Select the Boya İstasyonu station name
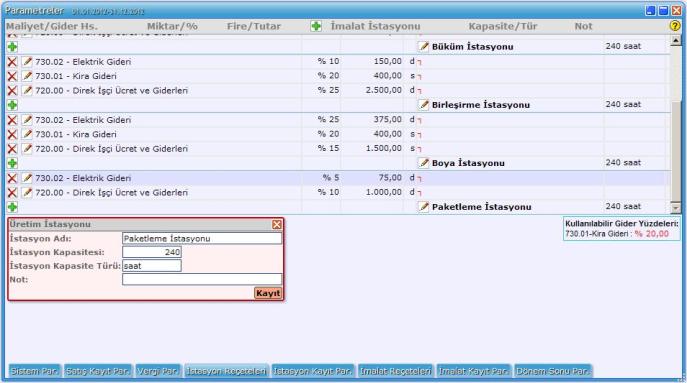Image resolution: width=687 pixels, height=383 pixels. coord(468,163)
